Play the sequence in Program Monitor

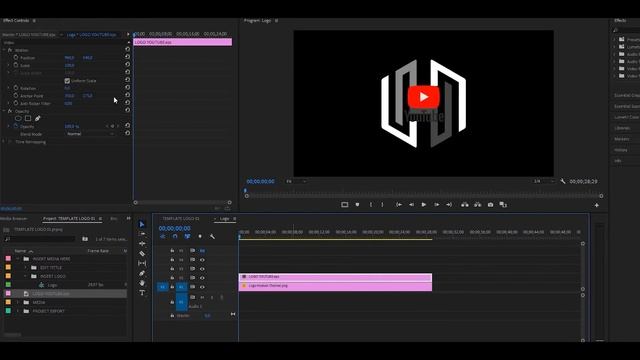pos(424,204)
